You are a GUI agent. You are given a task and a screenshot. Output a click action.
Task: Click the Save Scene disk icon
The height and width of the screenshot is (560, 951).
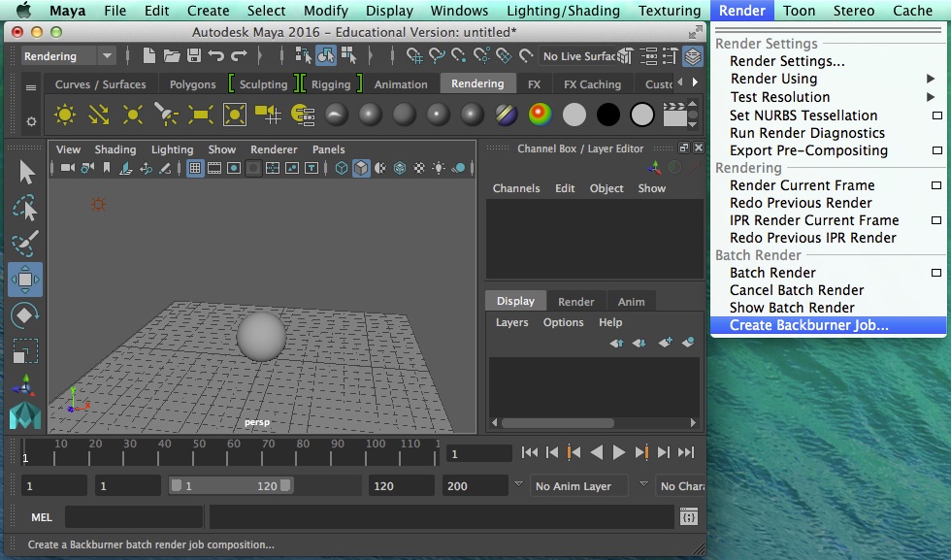coord(194,56)
